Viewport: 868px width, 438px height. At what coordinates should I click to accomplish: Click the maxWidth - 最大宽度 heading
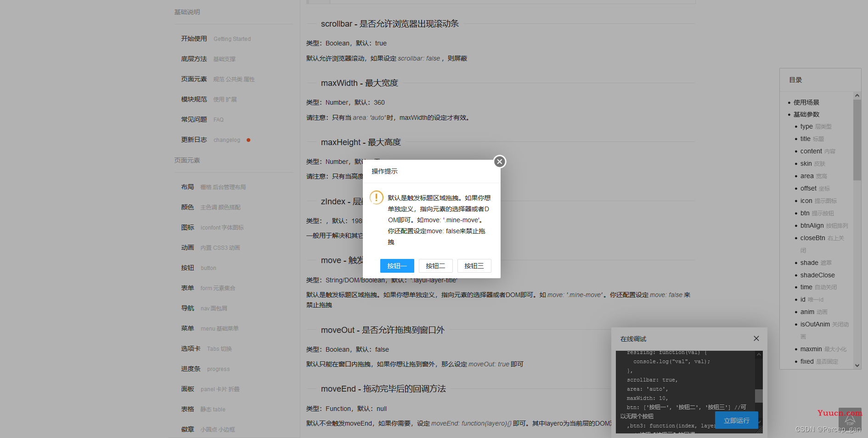click(x=360, y=83)
